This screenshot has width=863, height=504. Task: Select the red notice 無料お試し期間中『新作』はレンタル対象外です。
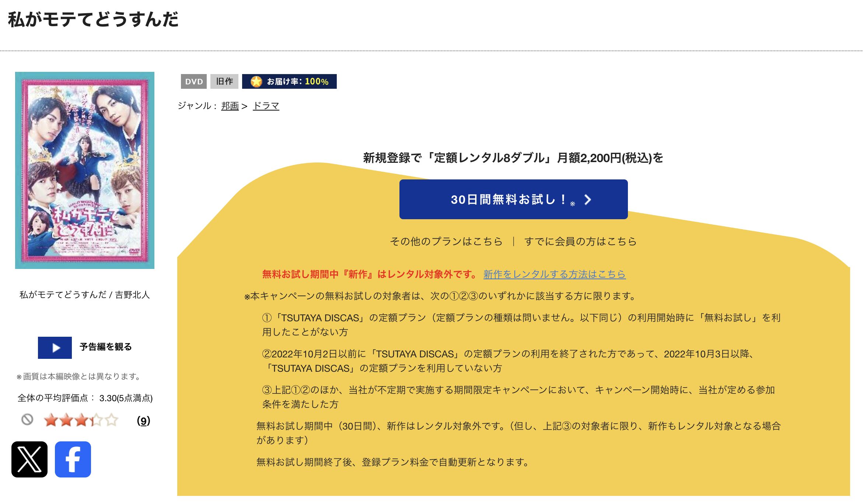click(x=370, y=274)
